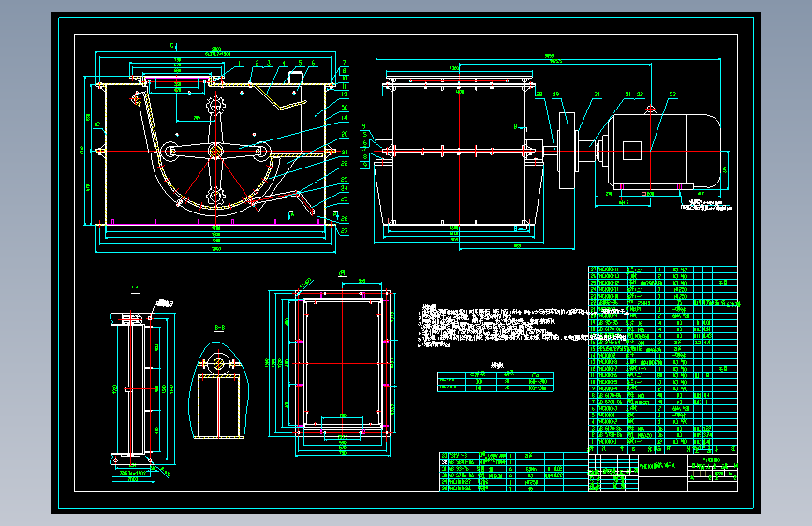The height and width of the screenshot is (526, 812).
Task: Select part callout number 5
Action: tap(300, 63)
